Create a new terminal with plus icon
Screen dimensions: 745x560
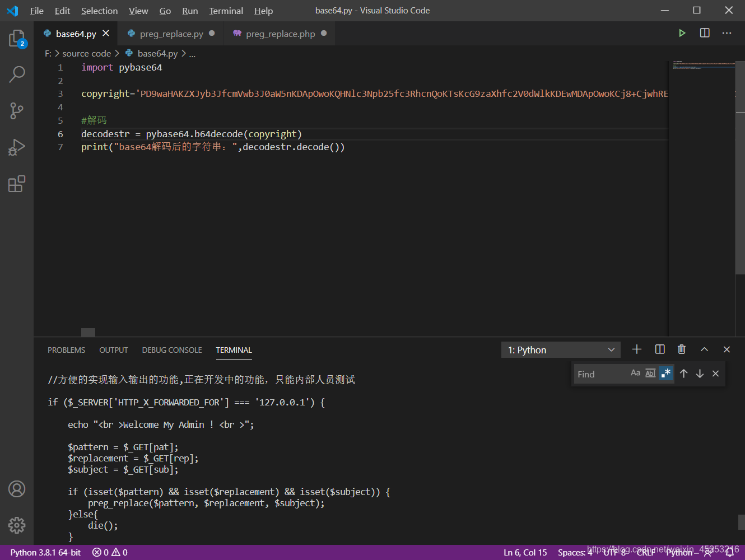(637, 349)
